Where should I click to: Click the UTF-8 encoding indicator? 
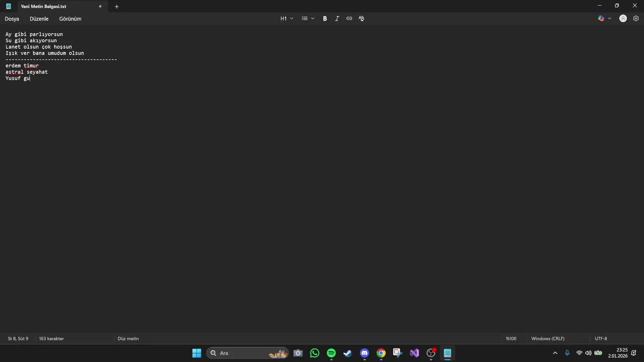(601, 339)
